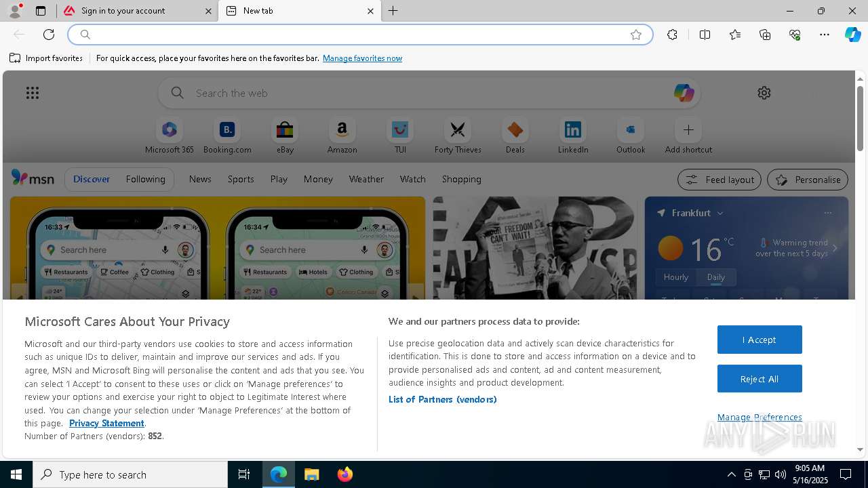Open the Booking.com shortcut
868x488 pixels.
(227, 136)
